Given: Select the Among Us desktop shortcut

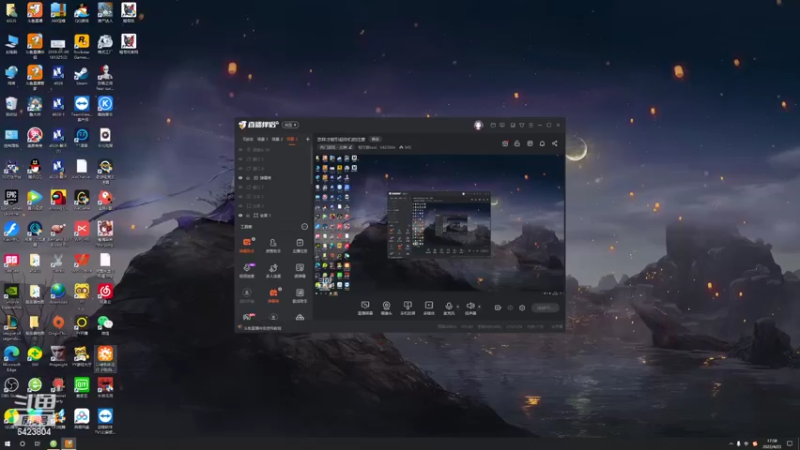Looking at the screenshot, I should (x=58, y=200).
